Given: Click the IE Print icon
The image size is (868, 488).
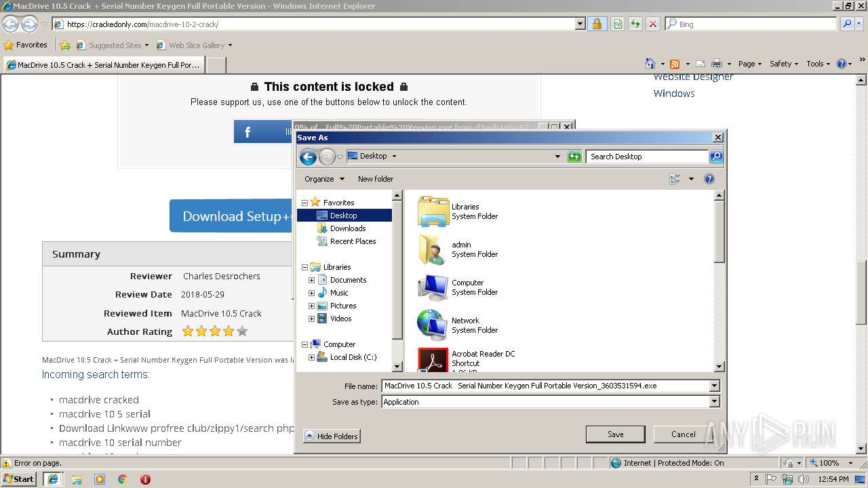Looking at the screenshot, I should pyautogui.click(x=716, y=64).
